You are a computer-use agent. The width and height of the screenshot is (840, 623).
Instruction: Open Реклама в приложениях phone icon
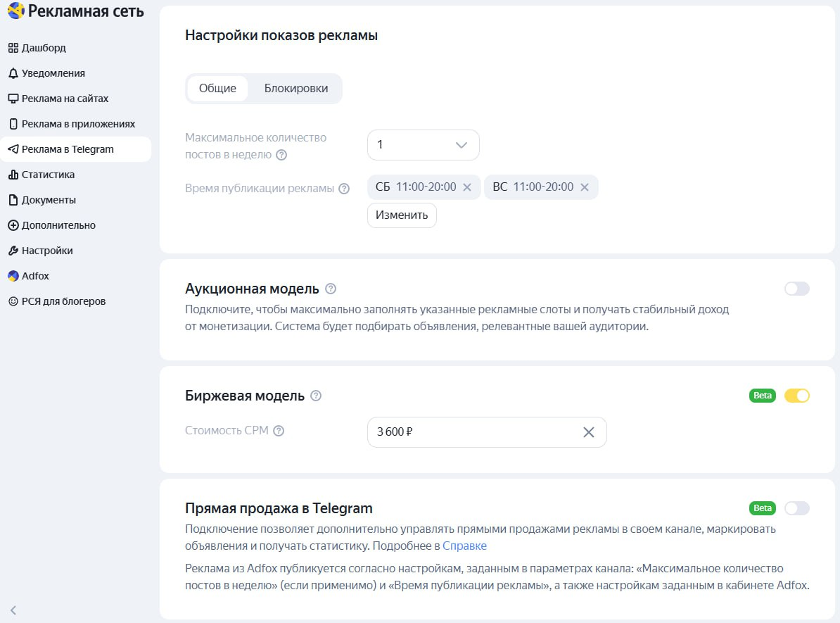coord(12,124)
